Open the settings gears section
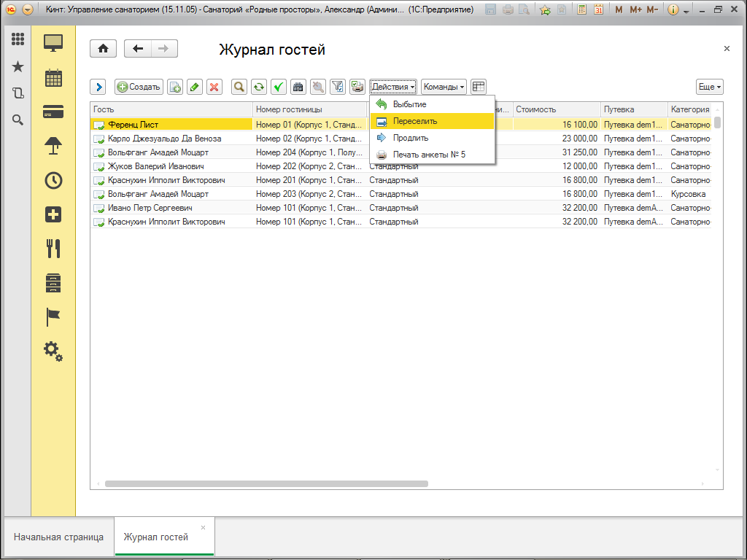The width and height of the screenshot is (747, 560). [x=53, y=351]
